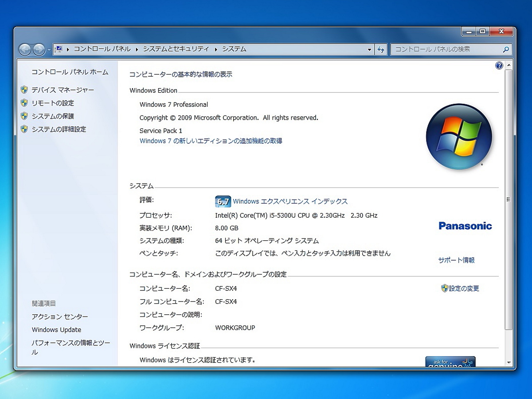
Task: Open Windows エクスペリエンス インデックス link
Action: [x=290, y=201]
